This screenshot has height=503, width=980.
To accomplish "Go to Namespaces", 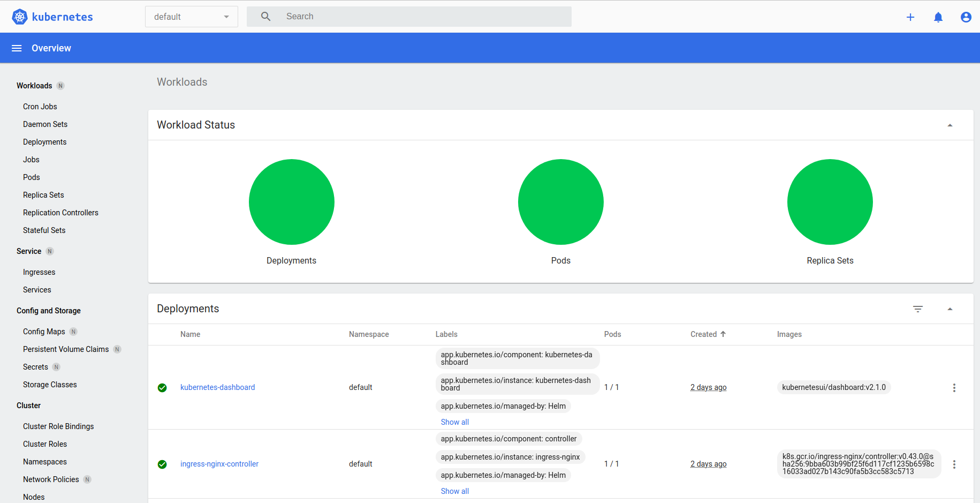I will click(45, 462).
